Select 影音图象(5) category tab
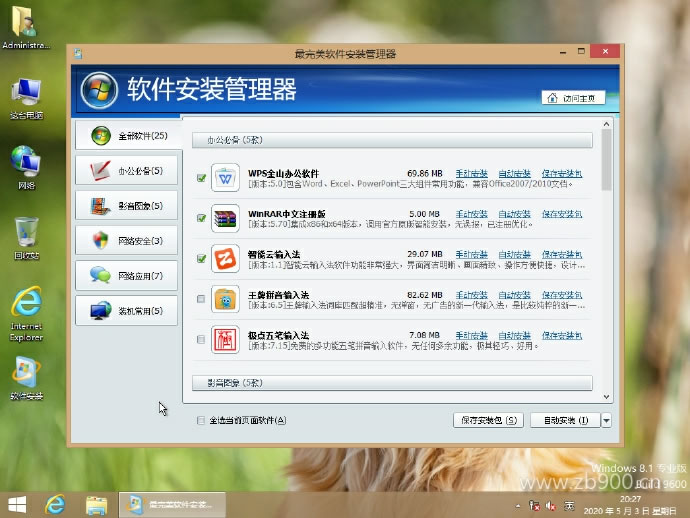Screen dimensions: 690x518 (x=126, y=206)
